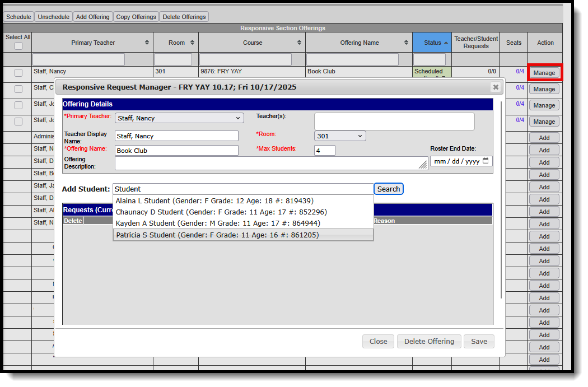Click the Copy Offerings toolbar button
Screen dimensions: 588x387
click(136, 16)
